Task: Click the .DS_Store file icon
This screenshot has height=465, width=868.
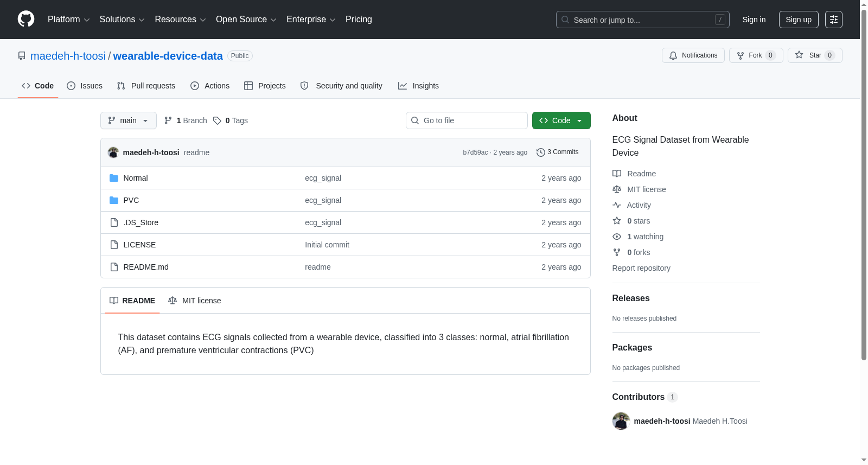Action: 114,222
